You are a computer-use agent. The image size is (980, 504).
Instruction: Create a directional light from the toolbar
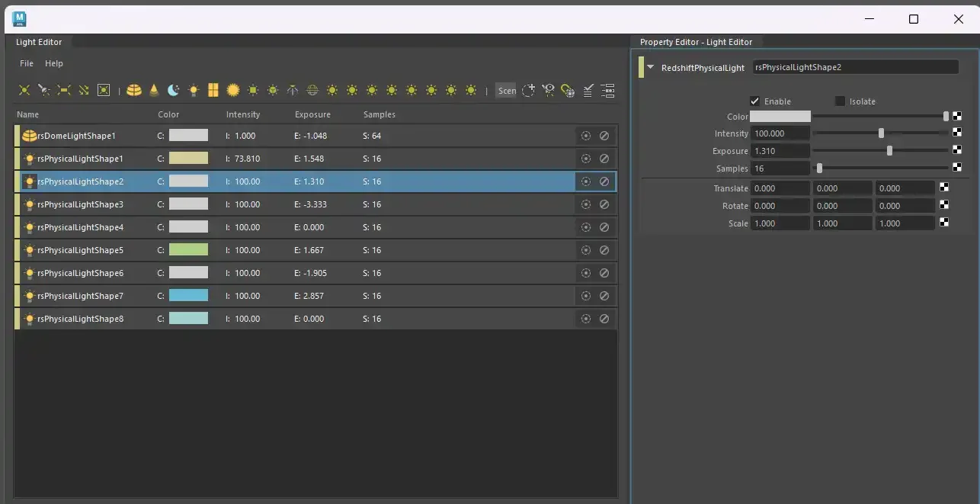(84, 90)
